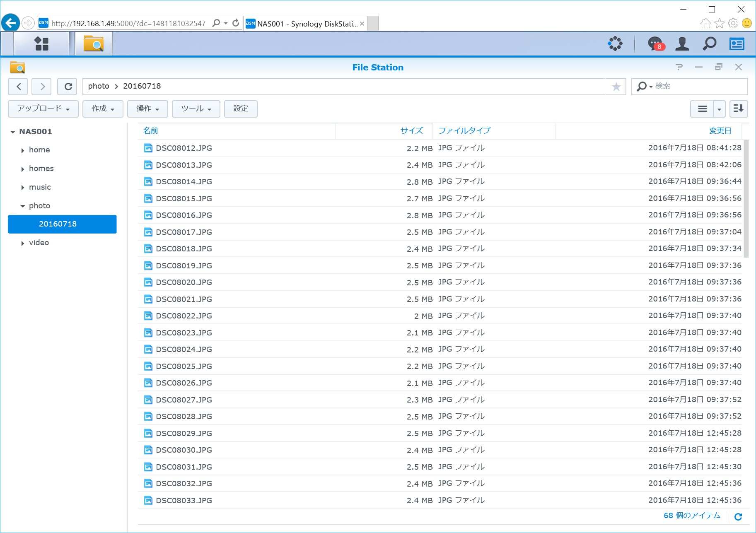Open the DSM search magnifier icon
This screenshot has width=756, height=533.
tap(710, 43)
